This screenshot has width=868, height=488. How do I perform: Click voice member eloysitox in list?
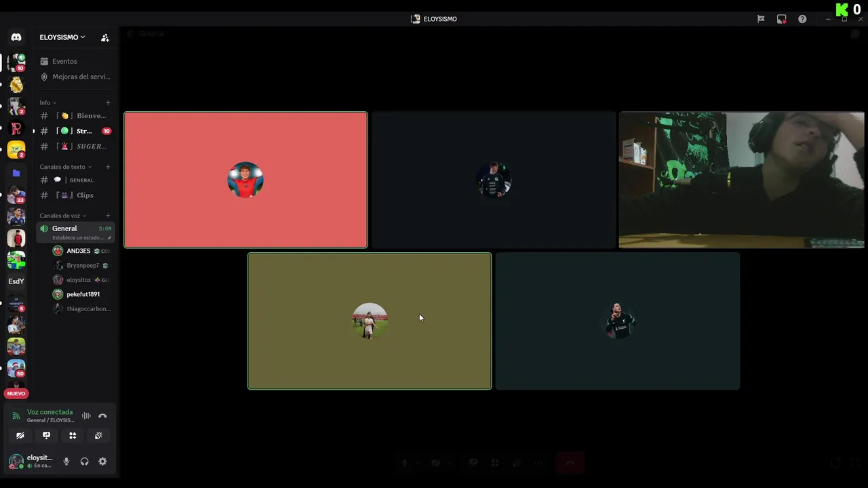[81, 280]
